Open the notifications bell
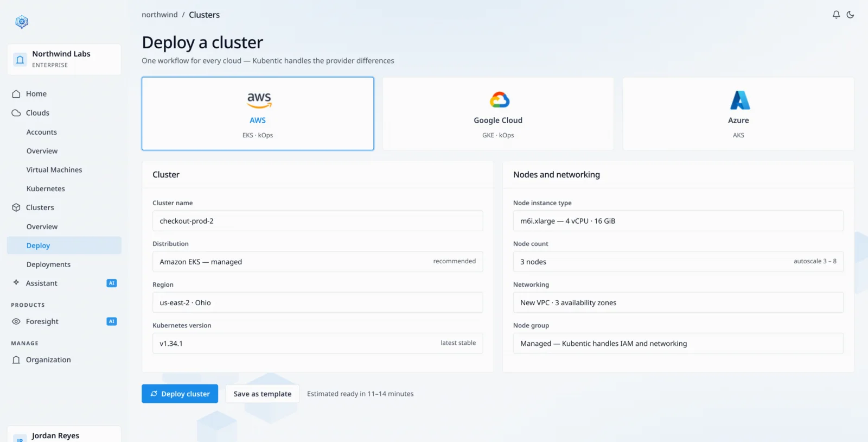 coord(836,15)
